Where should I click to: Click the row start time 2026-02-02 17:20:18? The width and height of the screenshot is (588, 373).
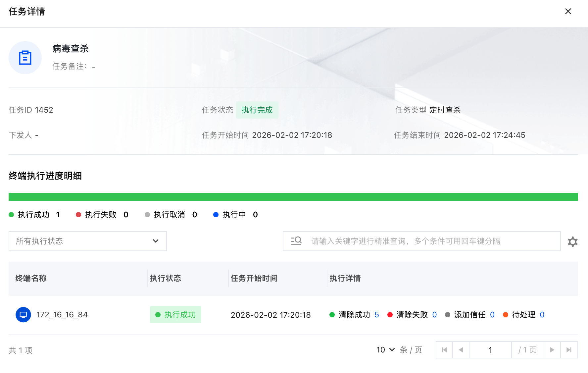point(271,315)
